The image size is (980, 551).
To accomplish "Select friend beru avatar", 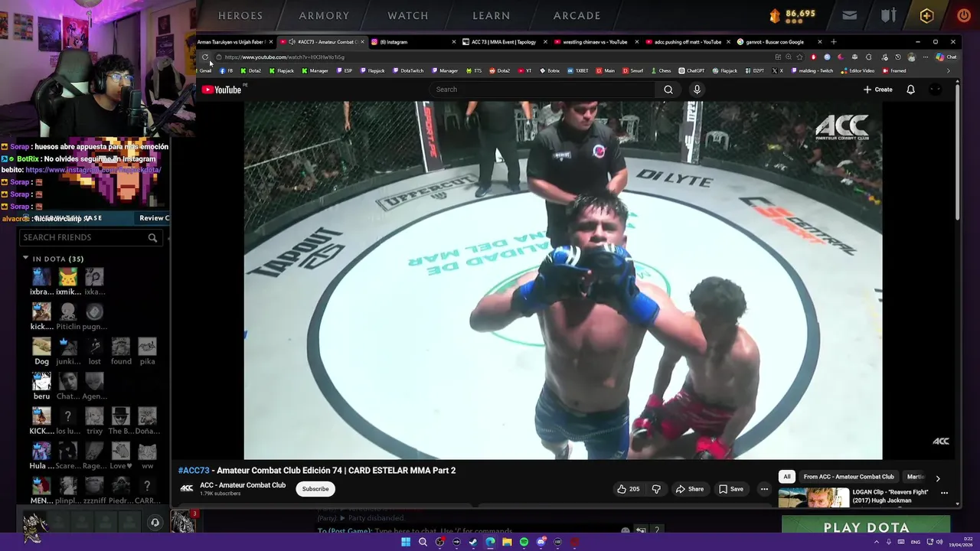I will tap(41, 381).
